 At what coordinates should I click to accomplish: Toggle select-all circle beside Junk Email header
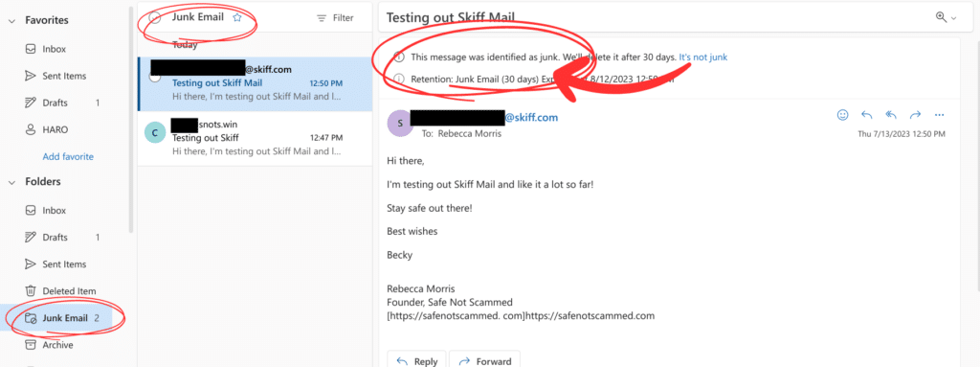[x=154, y=18]
